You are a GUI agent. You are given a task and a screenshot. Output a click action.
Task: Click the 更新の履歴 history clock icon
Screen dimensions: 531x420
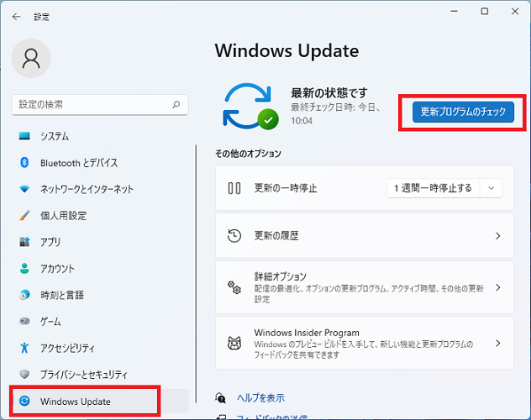234,235
